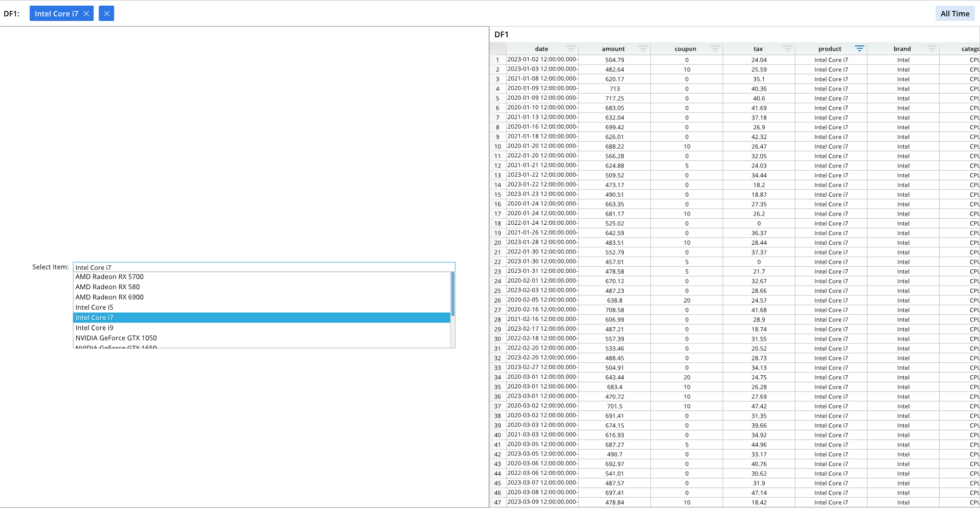Sort by the product column header
This screenshot has width=980, height=508.
tap(829, 49)
